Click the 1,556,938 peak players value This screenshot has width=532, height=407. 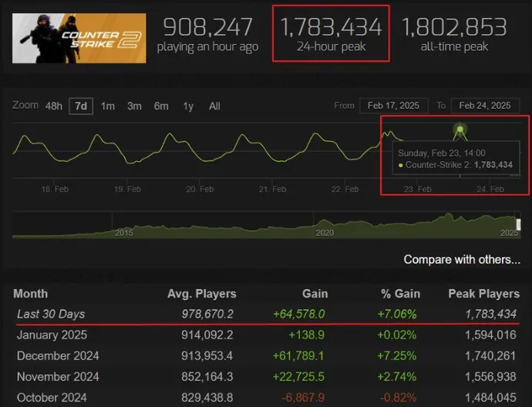pos(490,377)
